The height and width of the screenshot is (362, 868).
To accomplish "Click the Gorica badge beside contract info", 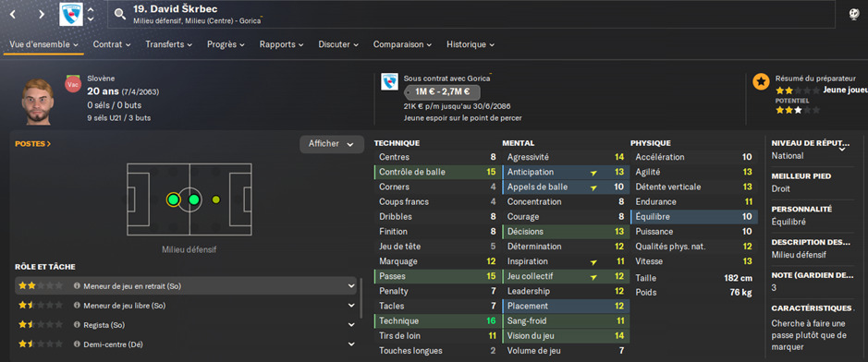I will pos(389,82).
